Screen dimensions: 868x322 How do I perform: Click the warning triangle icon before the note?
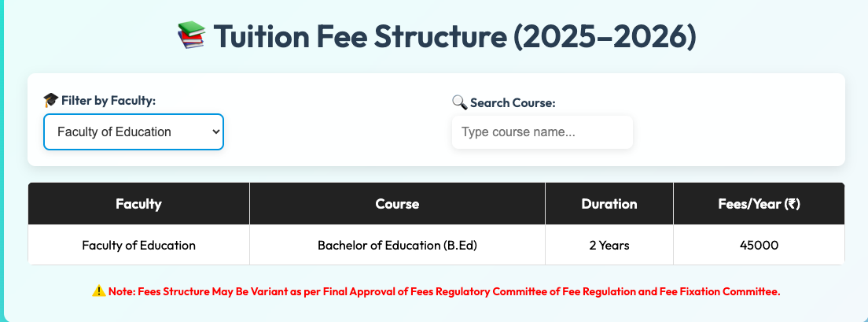(98, 291)
